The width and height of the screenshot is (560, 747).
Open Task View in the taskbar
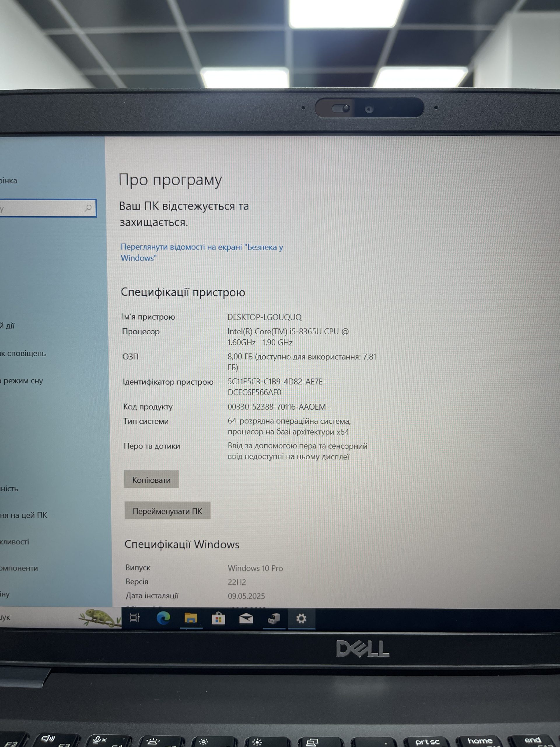point(135,618)
